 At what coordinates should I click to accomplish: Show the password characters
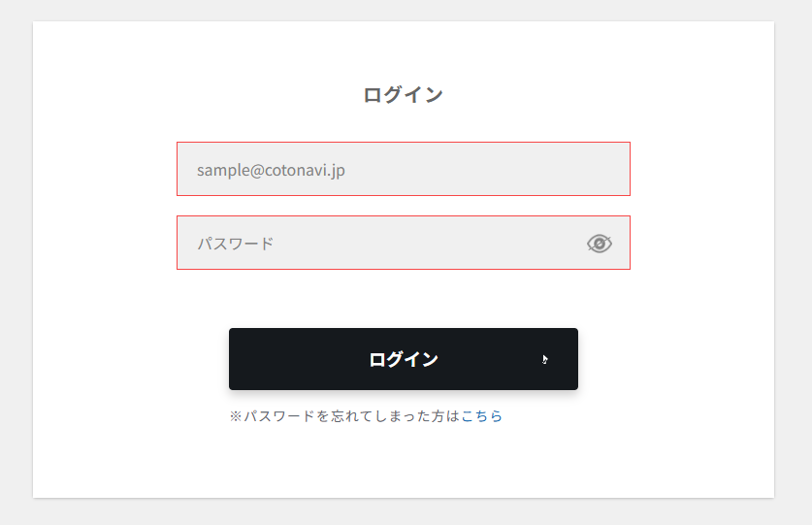(600, 244)
